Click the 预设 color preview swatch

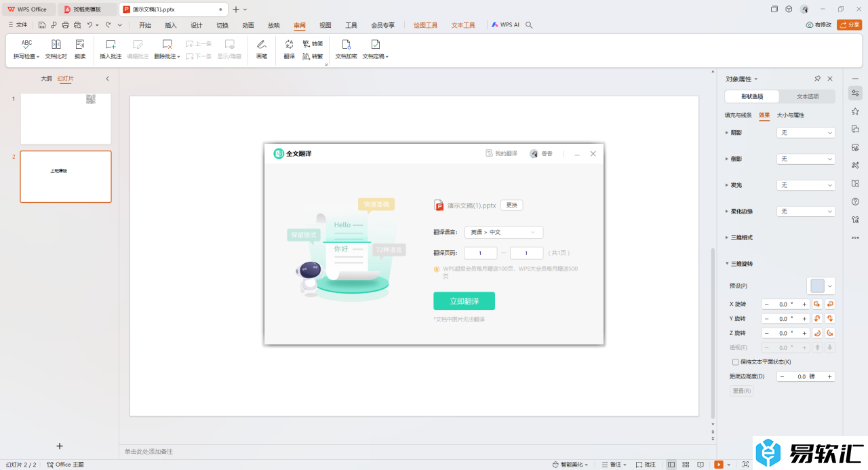click(x=816, y=286)
